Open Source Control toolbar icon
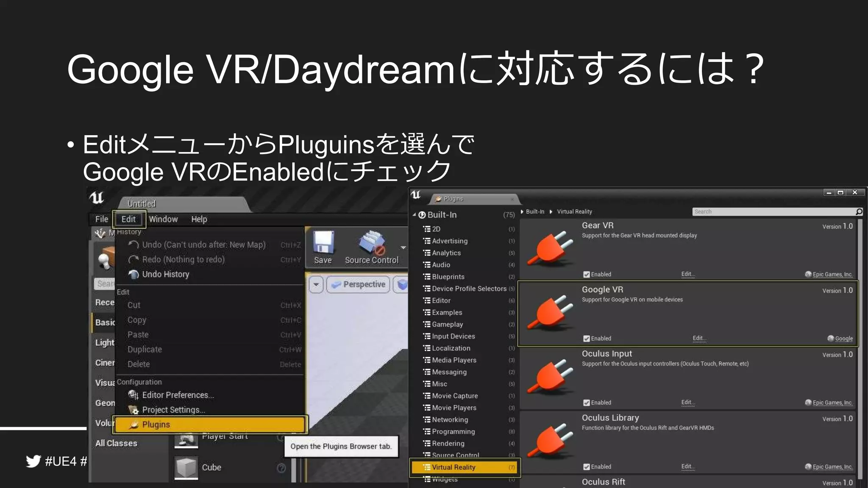This screenshot has width=868, height=488. (x=372, y=242)
